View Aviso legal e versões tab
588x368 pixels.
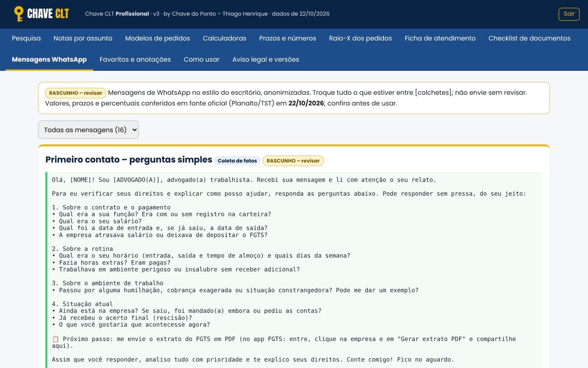pos(266,60)
